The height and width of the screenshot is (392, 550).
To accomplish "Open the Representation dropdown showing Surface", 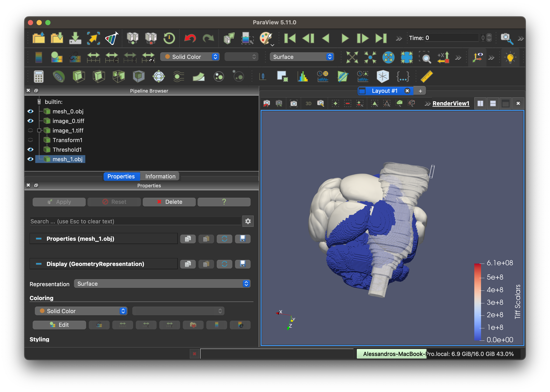I will (162, 284).
